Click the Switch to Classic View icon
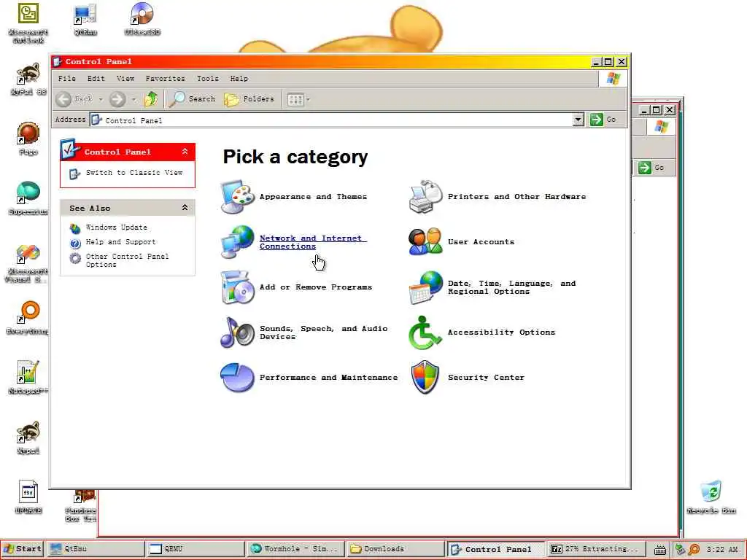This screenshot has height=560, width=747. tap(75, 174)
